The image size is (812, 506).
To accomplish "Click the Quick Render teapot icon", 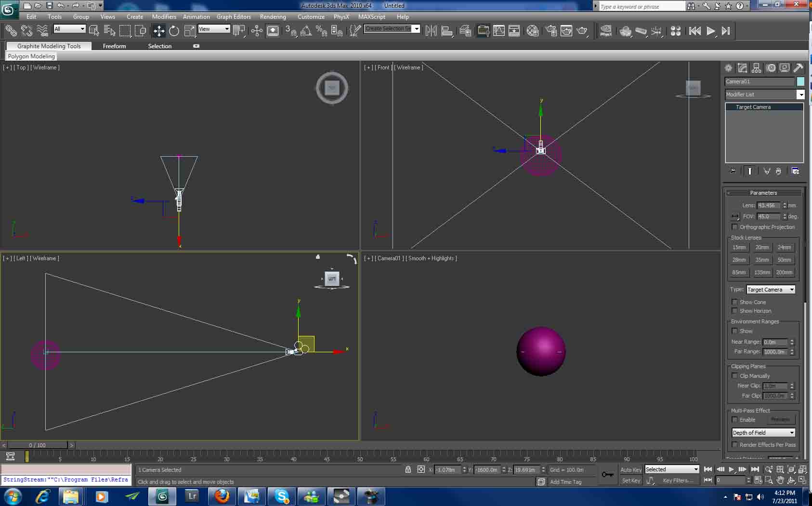I will (582, 31).
